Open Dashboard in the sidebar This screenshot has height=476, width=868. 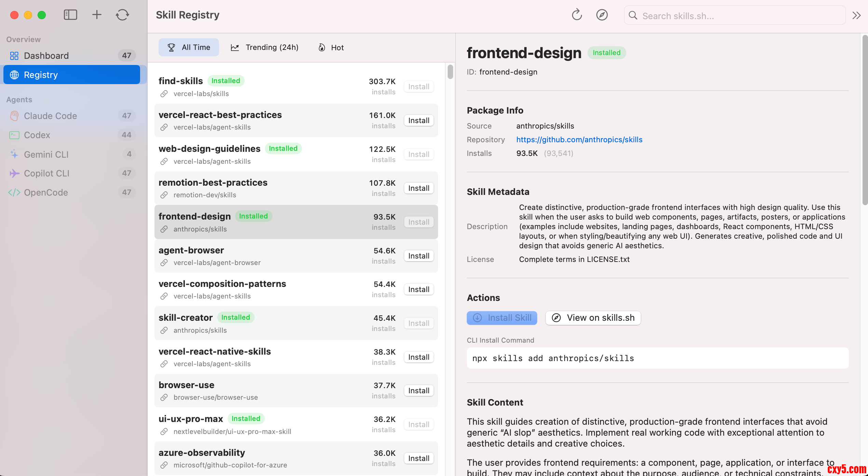(x=46, y=56)
